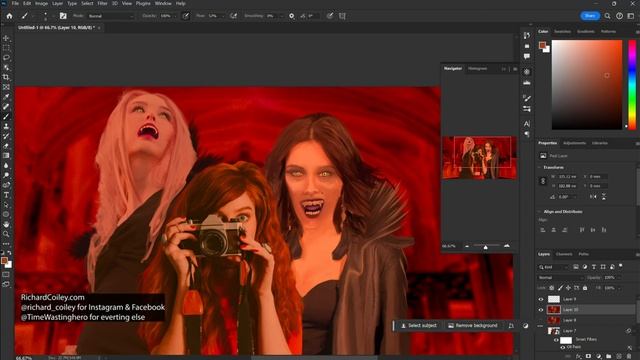
Task: Open the Smoothing value dropdown arrow
Action: tap(281, 16)
